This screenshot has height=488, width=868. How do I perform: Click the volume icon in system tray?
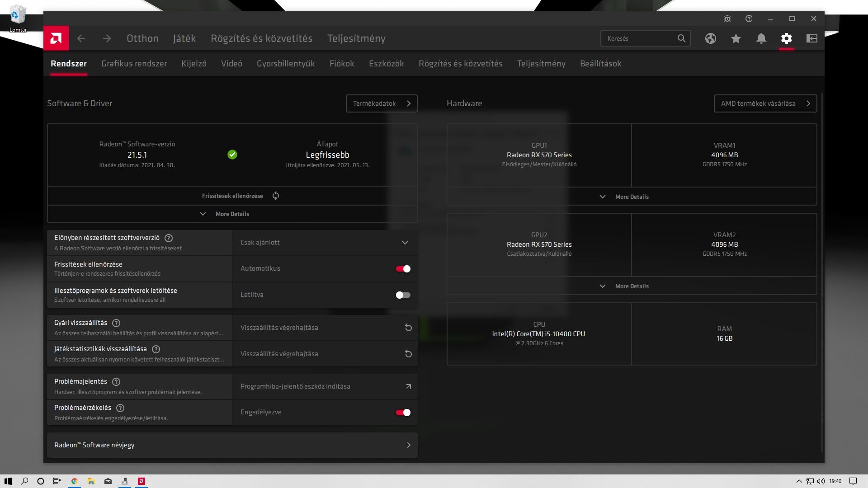click(x=821, y=481)
